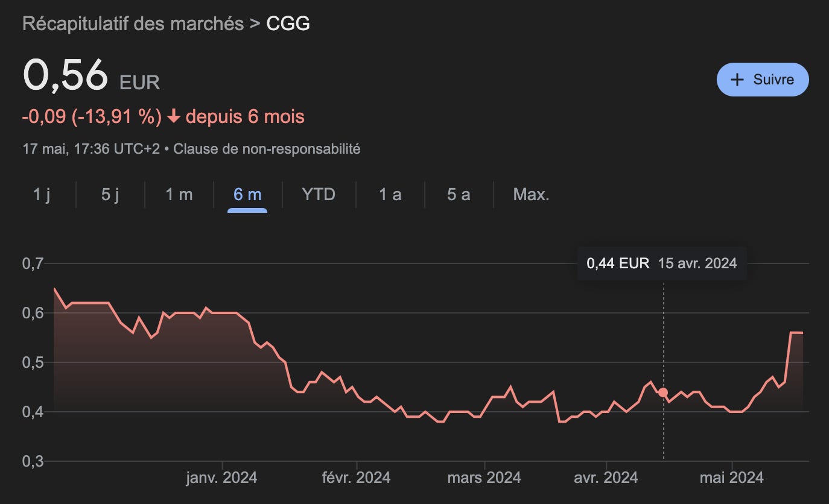Viewport: 829px width, 504px height.
Task: Show the Max. price history
Action: [x=531, y=194]
